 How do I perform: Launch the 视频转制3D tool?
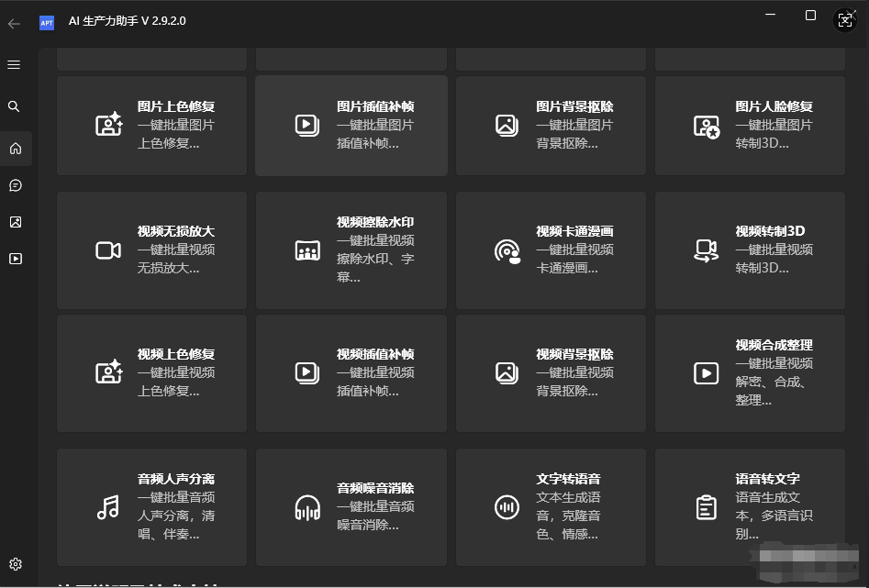point(750,250)
